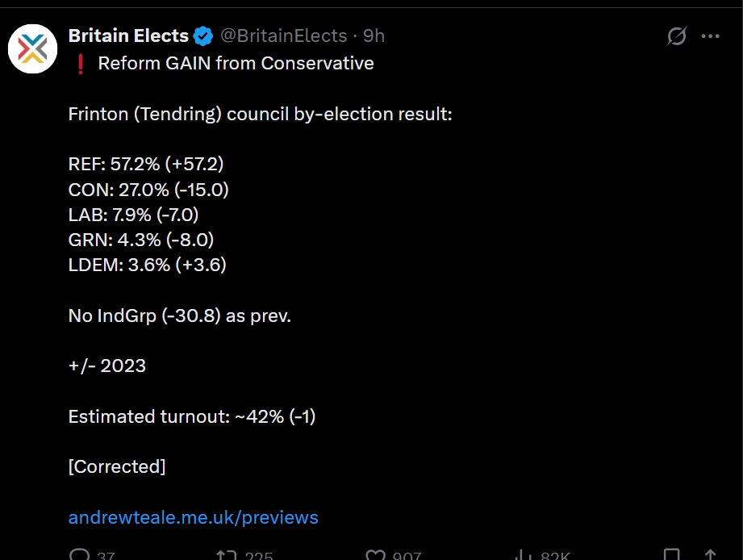The height and width of the screenshot is (560, 743).
Task: Click the 82K views count
Action: point(555,555)
